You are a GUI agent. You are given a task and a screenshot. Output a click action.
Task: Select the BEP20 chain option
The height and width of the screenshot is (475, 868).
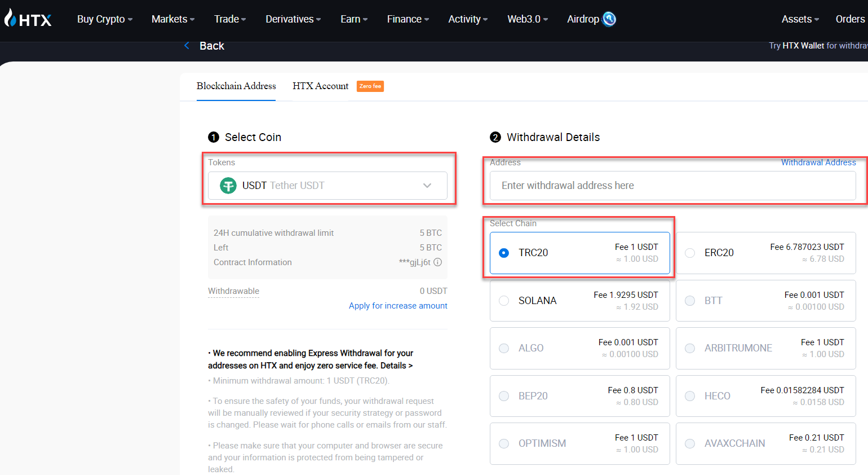(x=580, y=396)
